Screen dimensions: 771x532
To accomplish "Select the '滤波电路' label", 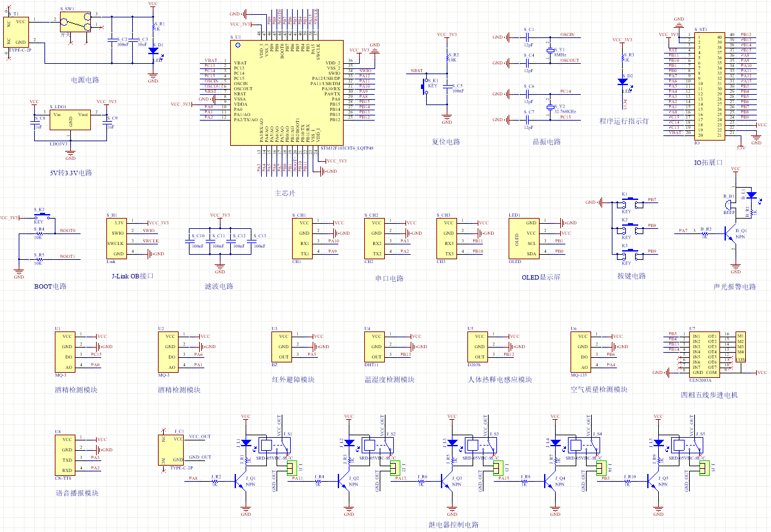I will tap(219, 286).
